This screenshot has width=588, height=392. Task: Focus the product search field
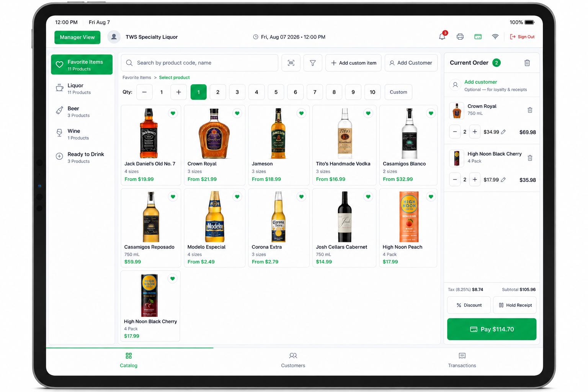199,63
